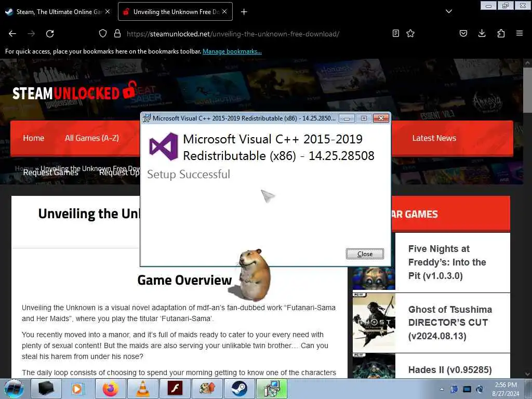
Task: Click the Hades II cover thumbnail
Action: (x=374, y=366)
